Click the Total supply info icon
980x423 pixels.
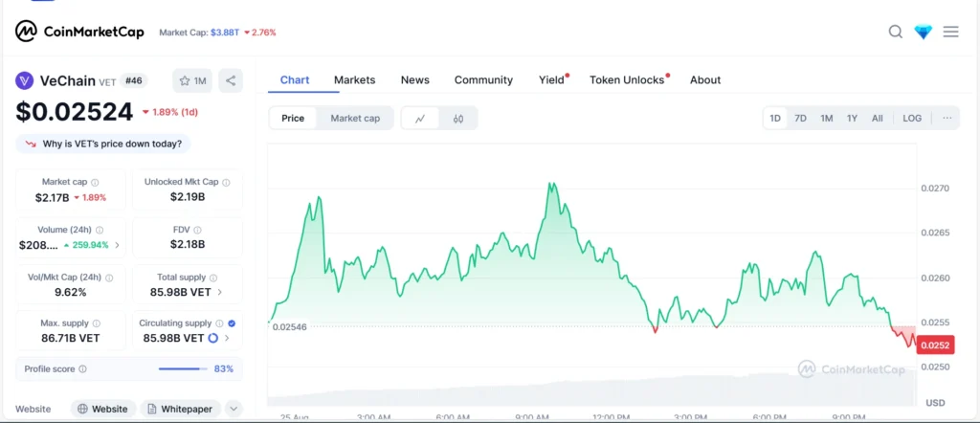pos(213,278)
